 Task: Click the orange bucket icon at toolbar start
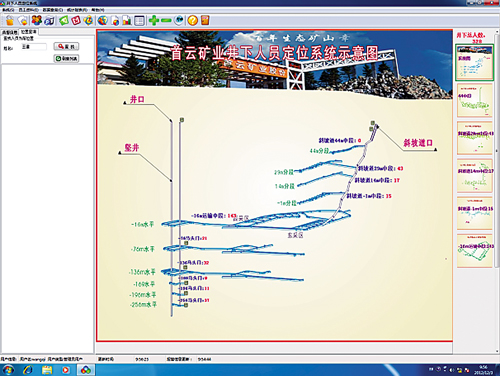[10, 21]
